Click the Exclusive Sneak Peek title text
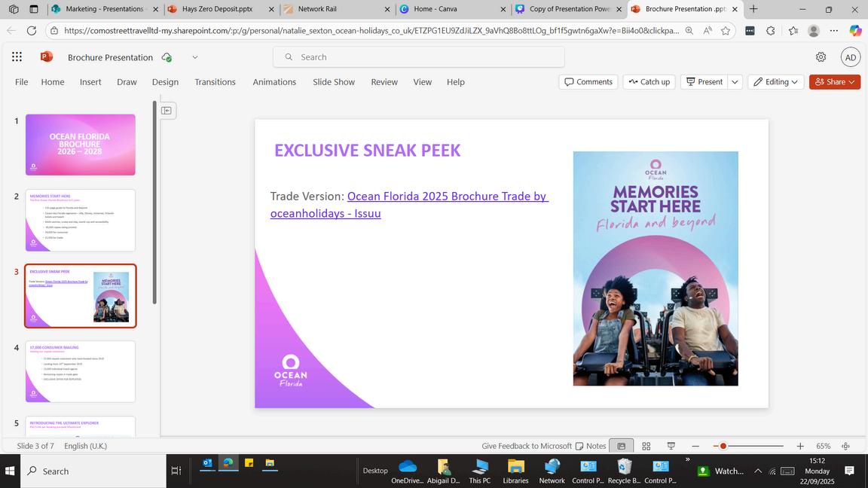 [367, 151]
